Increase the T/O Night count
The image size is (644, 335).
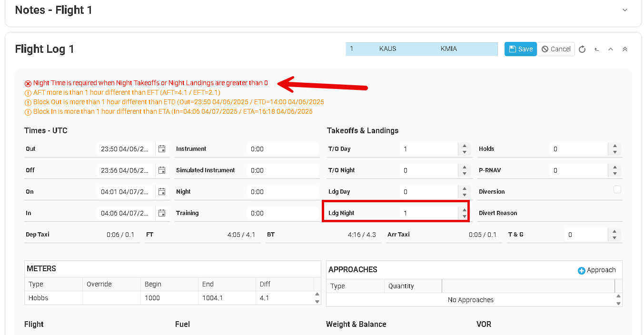(x=465, y=167)
